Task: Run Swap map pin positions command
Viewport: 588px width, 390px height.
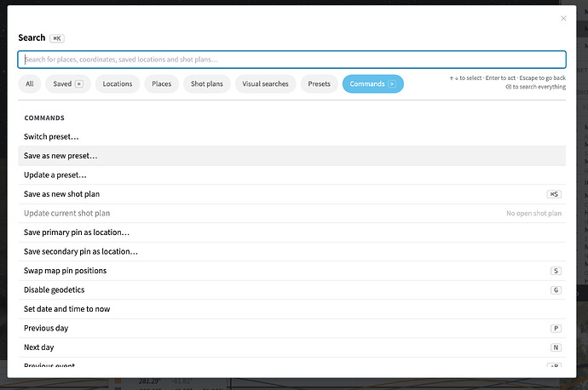Action: click(291, 271)
